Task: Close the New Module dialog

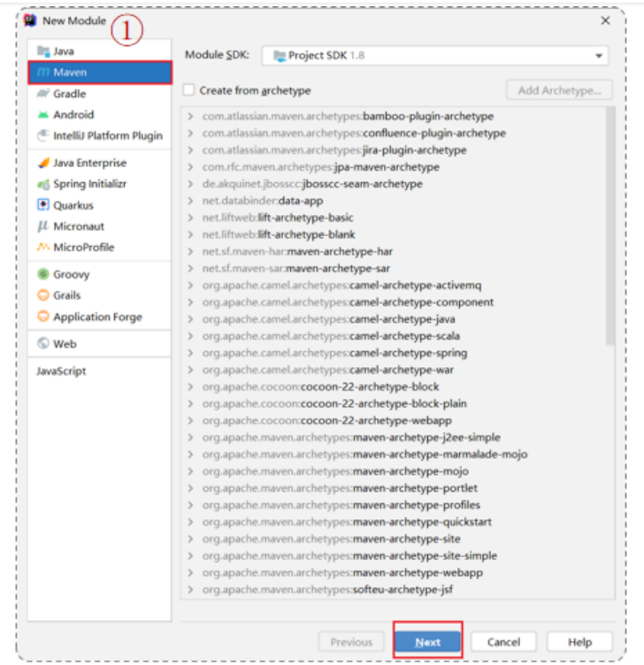Action: 605,20
